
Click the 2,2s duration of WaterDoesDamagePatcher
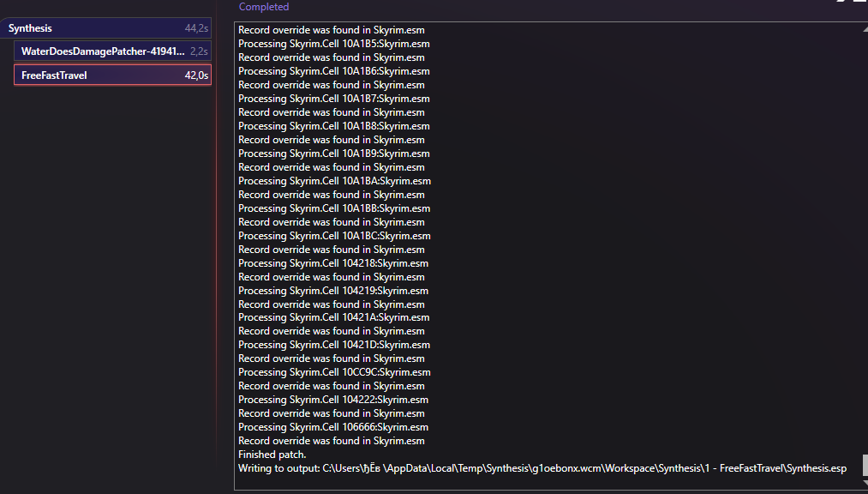[199, 51]
